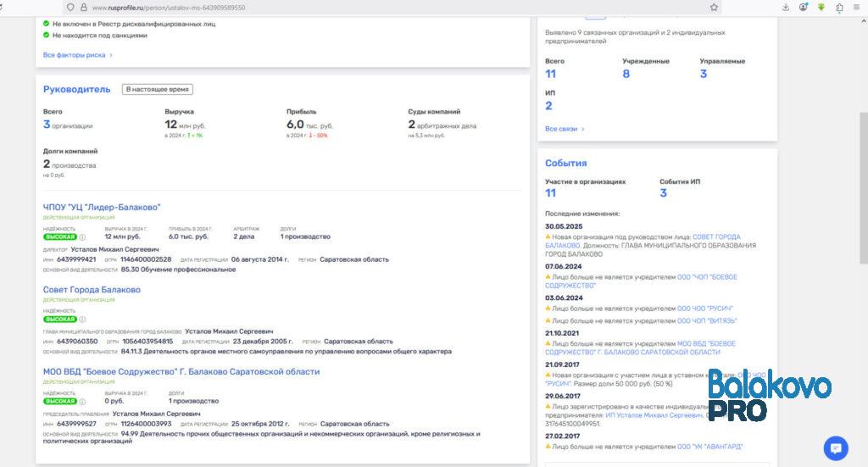This screenshot has width=868, height=467.
Task: Open Совет Города Балаково organization page
Action: pyautogui.click(x=92, y=289)
